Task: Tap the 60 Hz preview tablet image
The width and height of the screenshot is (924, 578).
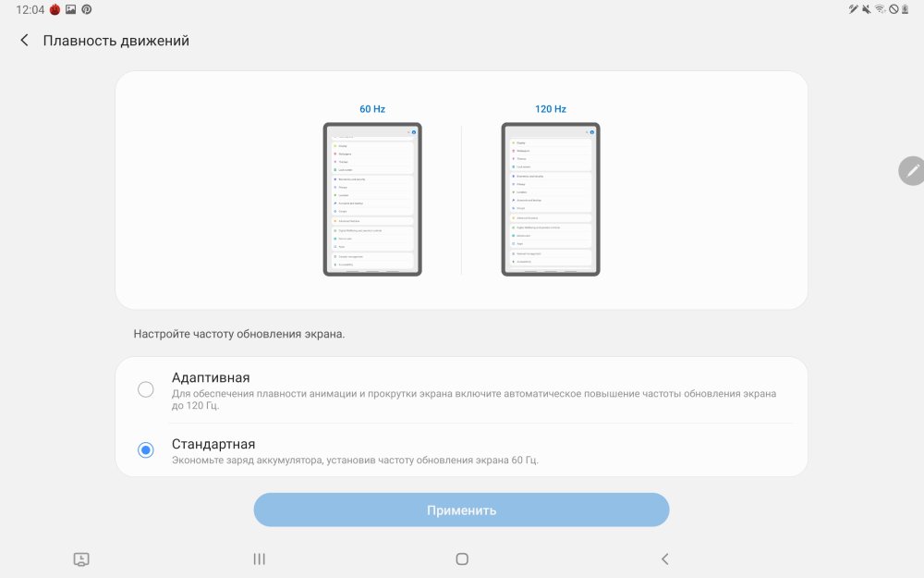Action: (372, 199)
